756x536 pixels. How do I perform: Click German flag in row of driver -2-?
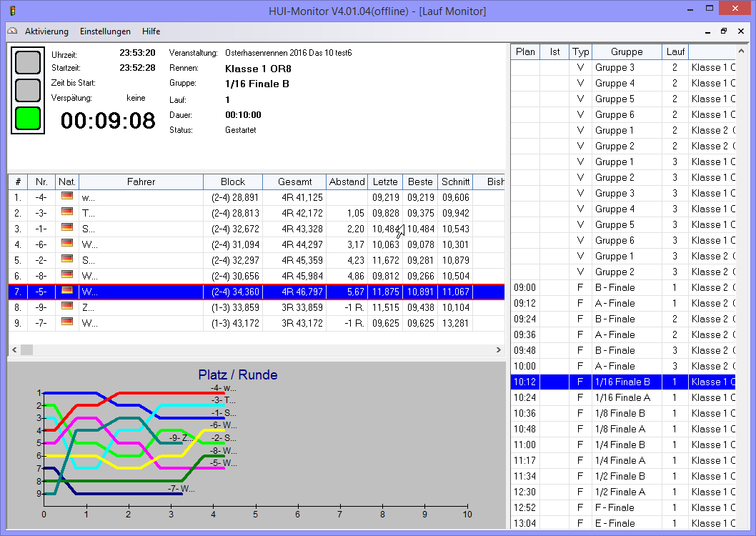67,259
